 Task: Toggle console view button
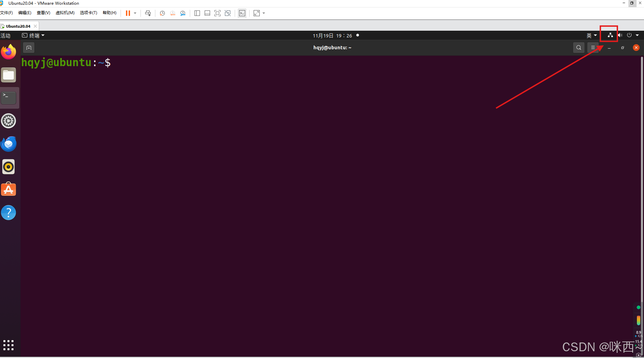click(x=242, y=13)
